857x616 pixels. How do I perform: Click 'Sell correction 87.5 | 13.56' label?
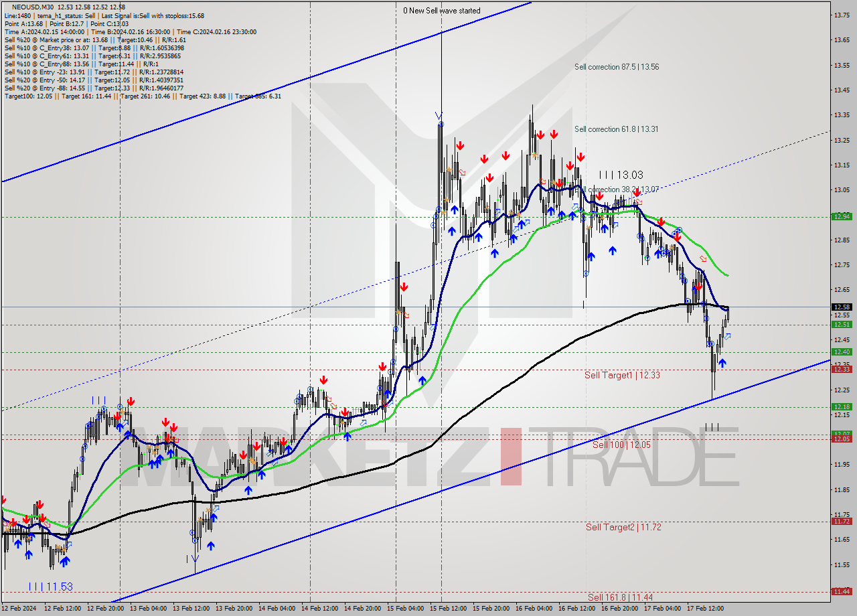click(617, 67)
